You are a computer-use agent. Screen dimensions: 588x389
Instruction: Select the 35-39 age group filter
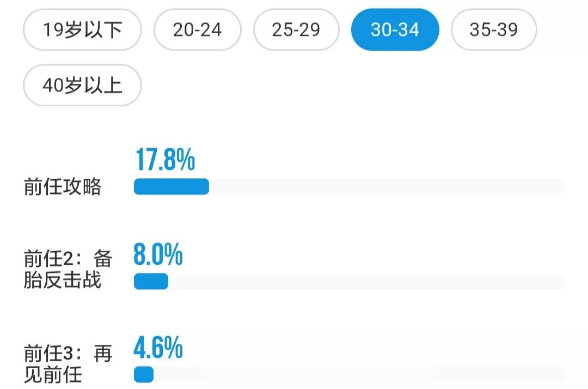click(x=494, y=30)
